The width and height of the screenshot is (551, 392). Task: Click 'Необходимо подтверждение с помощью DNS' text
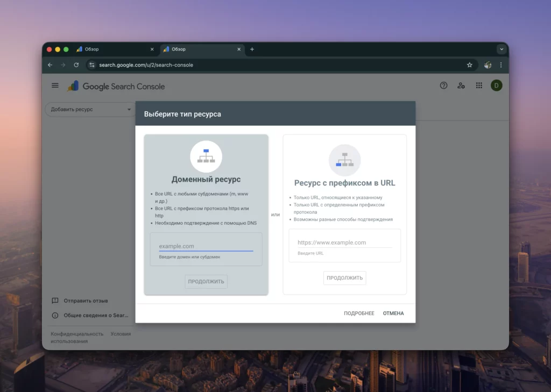(x=206, y=223)
